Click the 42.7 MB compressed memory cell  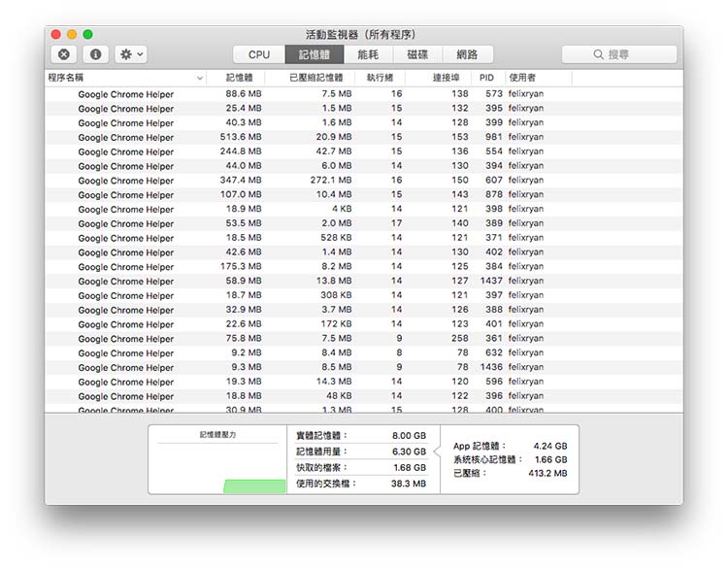tap(334, 151)
